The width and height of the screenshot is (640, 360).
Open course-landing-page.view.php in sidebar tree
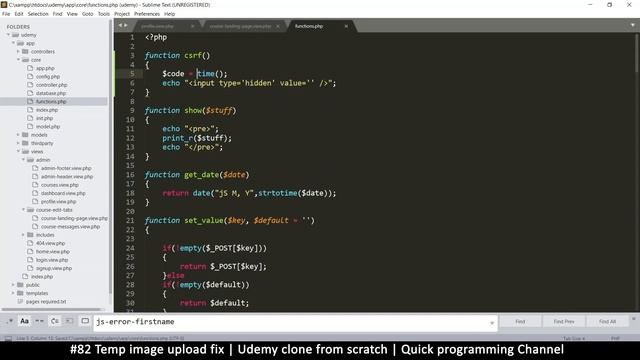pos(74,218)
